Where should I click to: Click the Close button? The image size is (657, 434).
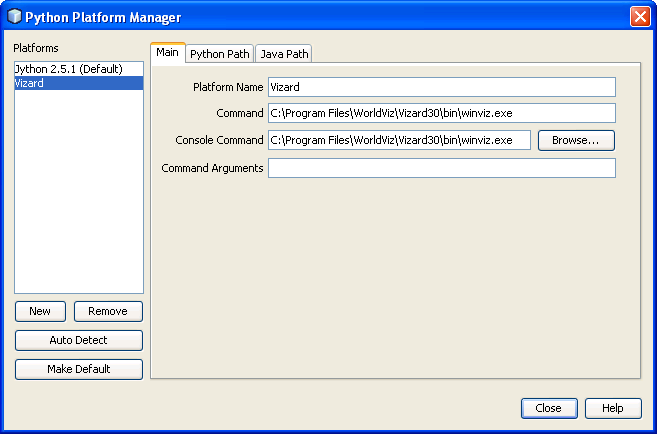pos(549,408)
